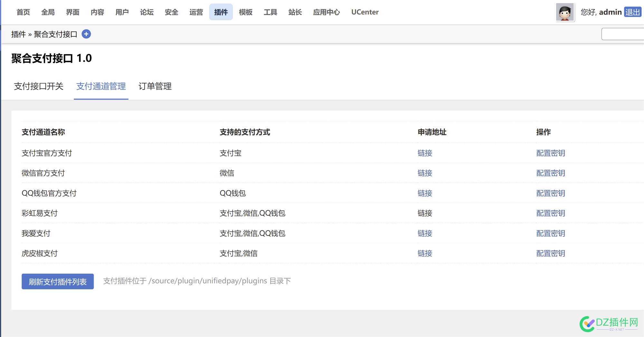Select the 虎皮椒支付 channel name
Viewport: 644px width, 337px height.
(x=40, y=253)
